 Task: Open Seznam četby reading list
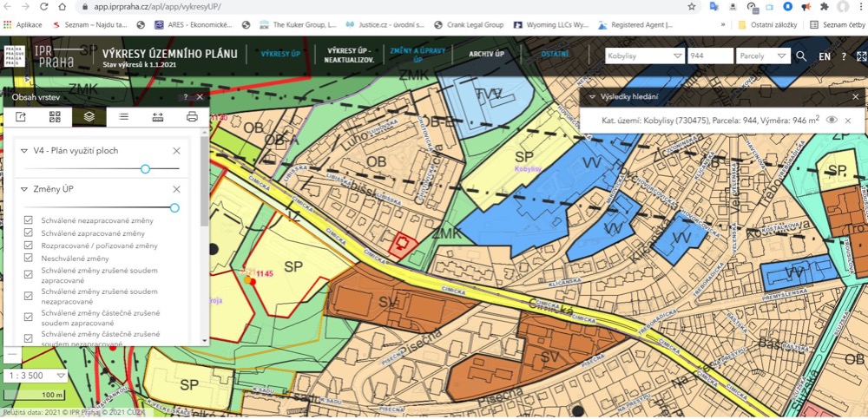pyautogui.click(x=837, y=25)
